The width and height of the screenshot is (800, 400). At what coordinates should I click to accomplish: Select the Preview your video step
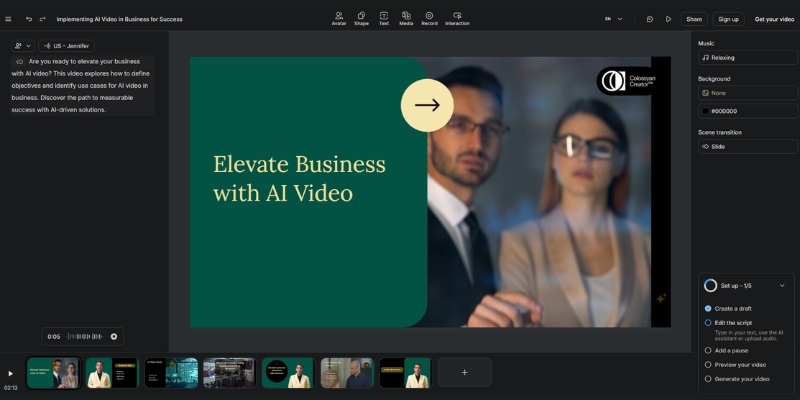click(735, 365)
